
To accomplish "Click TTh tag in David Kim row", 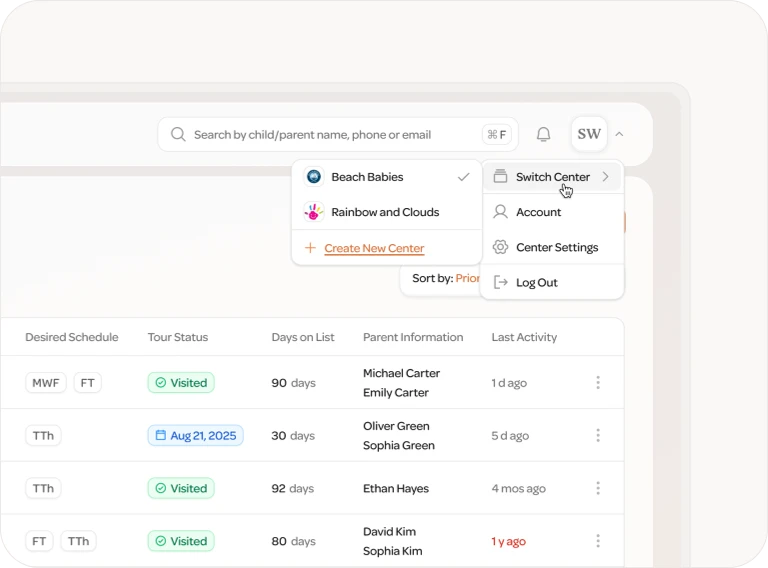I will point(78,541).
